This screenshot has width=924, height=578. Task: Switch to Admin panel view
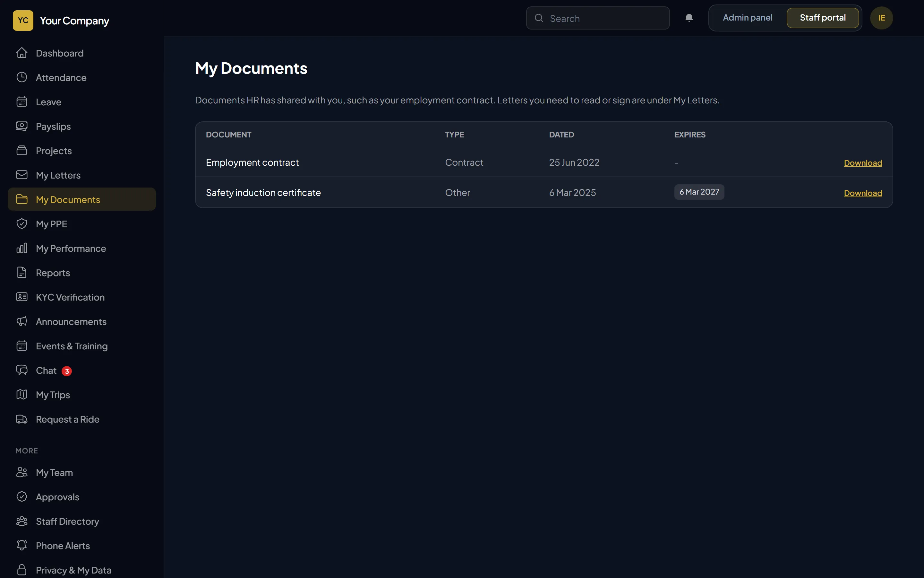pyautogui.click(x=747, y=18)
